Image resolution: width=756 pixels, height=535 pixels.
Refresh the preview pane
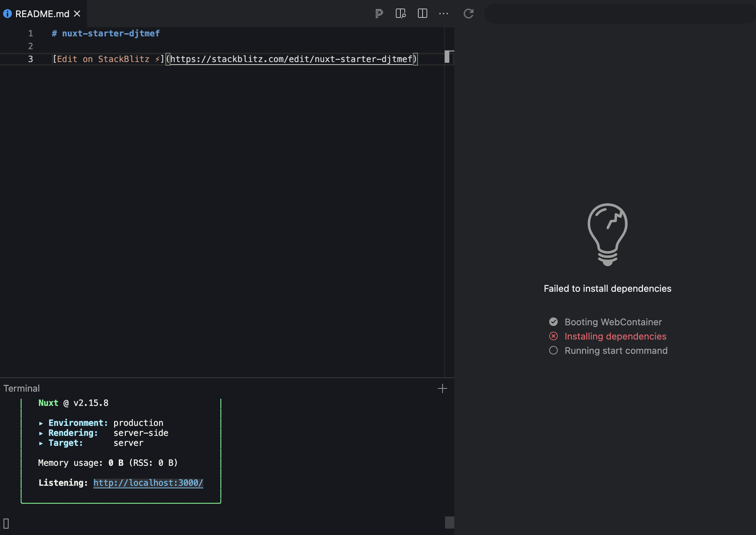click(469, 14)
